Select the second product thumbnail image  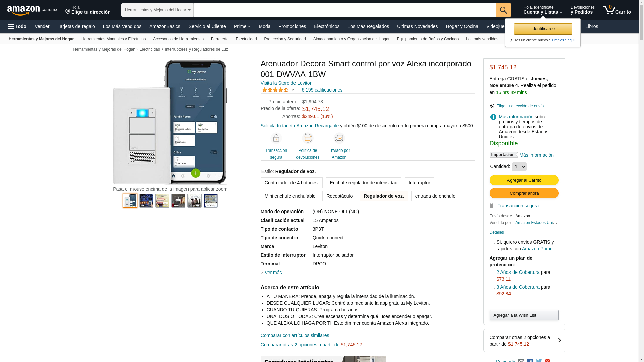[x=146, y=201]
